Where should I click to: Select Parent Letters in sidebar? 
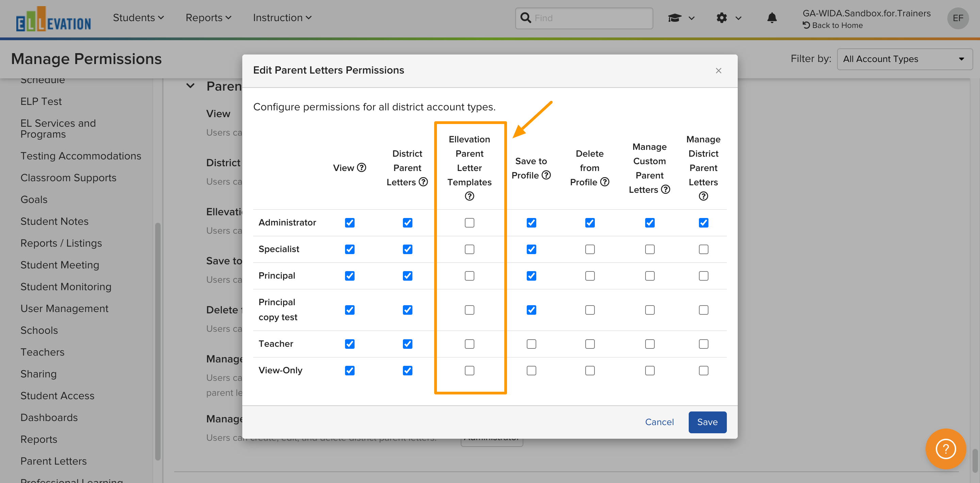(x=53, y=461)
